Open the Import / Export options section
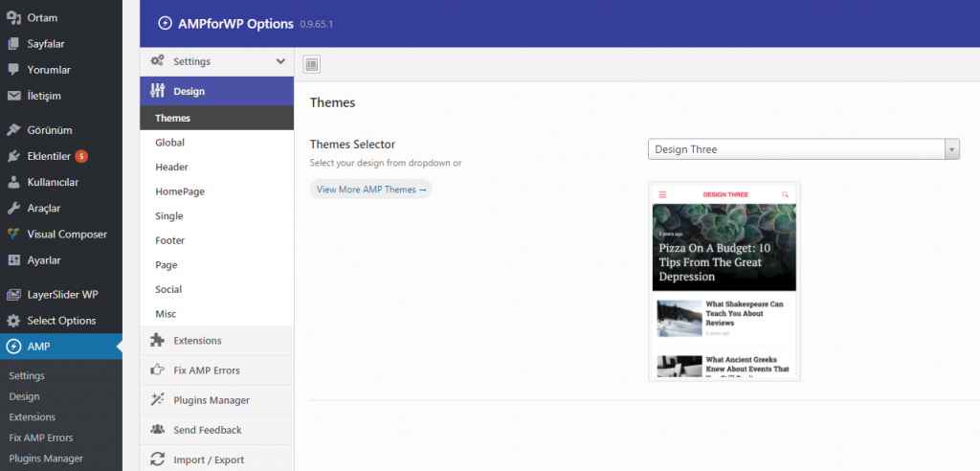Image resolution: width=980 pixels, height=471 pixels. 217,460
